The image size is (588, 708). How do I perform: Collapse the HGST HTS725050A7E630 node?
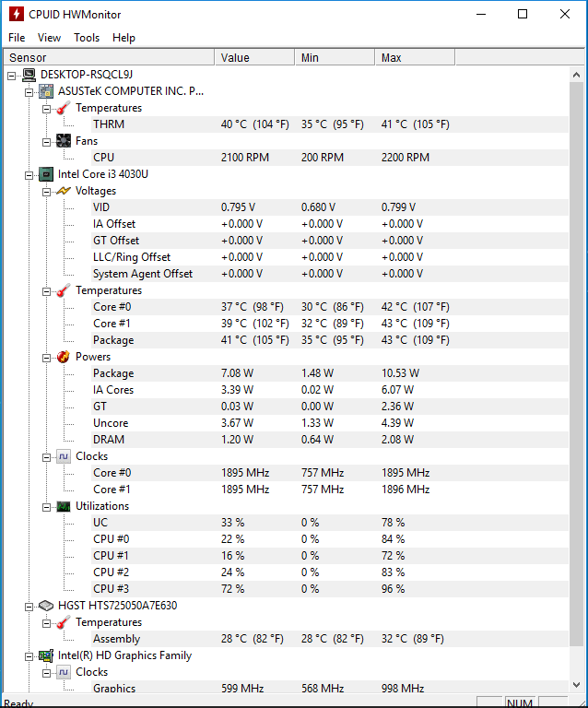[x=29, y=608]
